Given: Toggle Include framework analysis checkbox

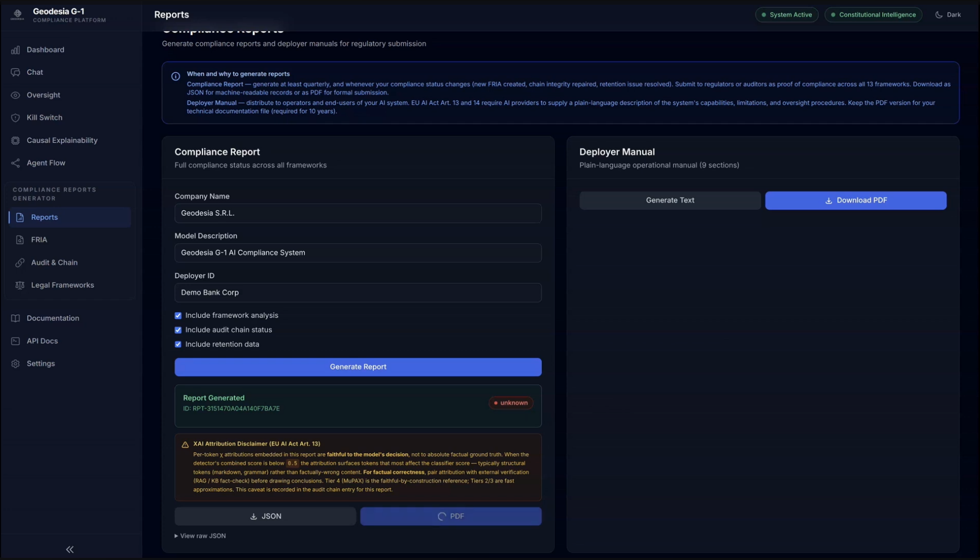Looking at the screenshot, I should coord(178,316).
